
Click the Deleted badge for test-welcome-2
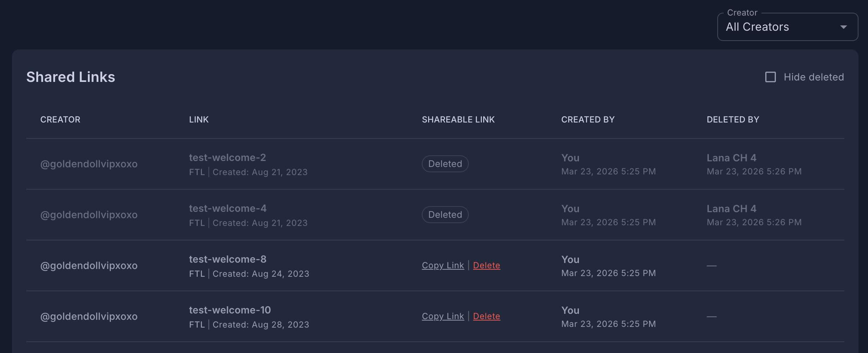coord(445,164)
